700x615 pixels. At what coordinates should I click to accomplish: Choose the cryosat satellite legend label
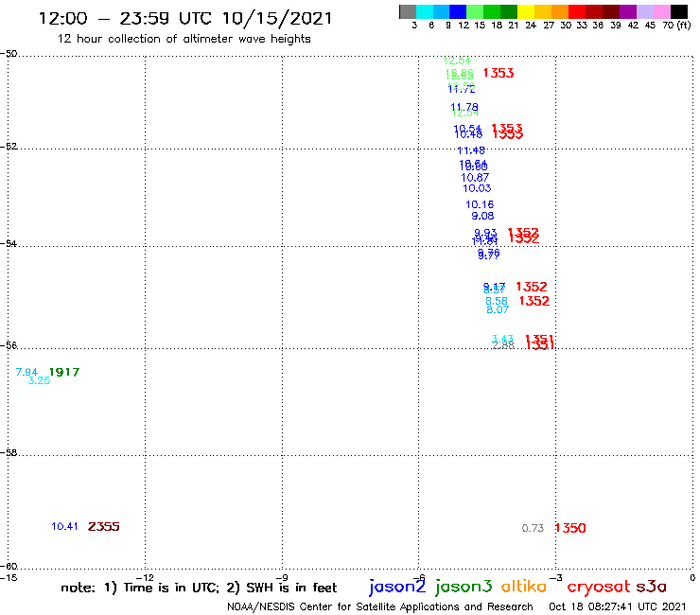click(599, 588)
